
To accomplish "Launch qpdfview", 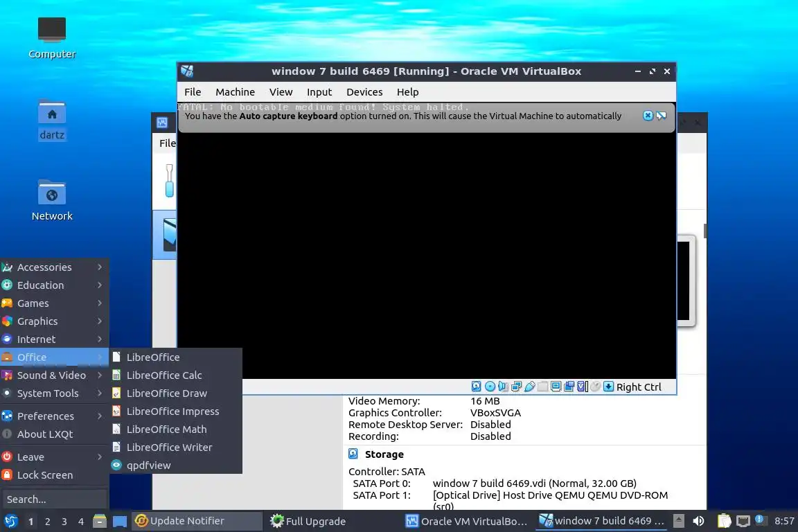I will click(175, 465).
